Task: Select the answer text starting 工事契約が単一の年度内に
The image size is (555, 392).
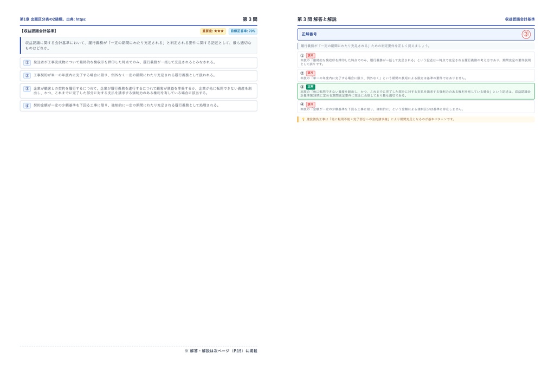Action: (x=124, y=75)
